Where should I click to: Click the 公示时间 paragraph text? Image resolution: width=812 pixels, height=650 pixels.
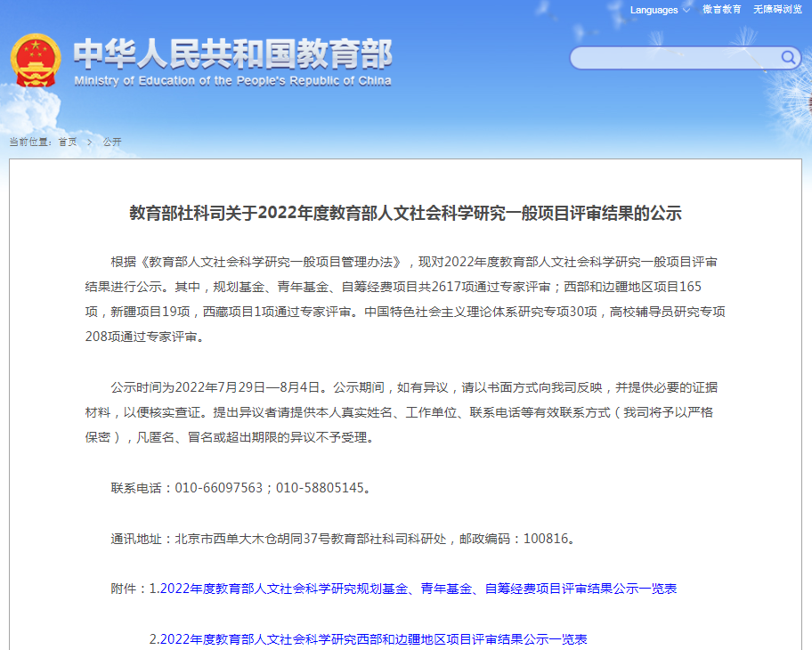coord(405,412)
